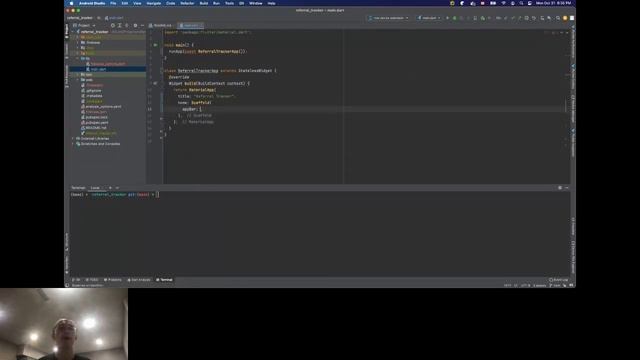Screen dimensions: 640x360
Task: Toggle the Favorites side stripe button
Action: [x=67, y=264]
